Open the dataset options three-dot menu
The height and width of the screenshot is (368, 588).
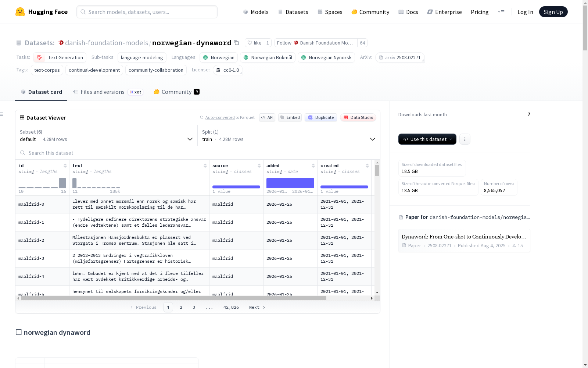465,139
